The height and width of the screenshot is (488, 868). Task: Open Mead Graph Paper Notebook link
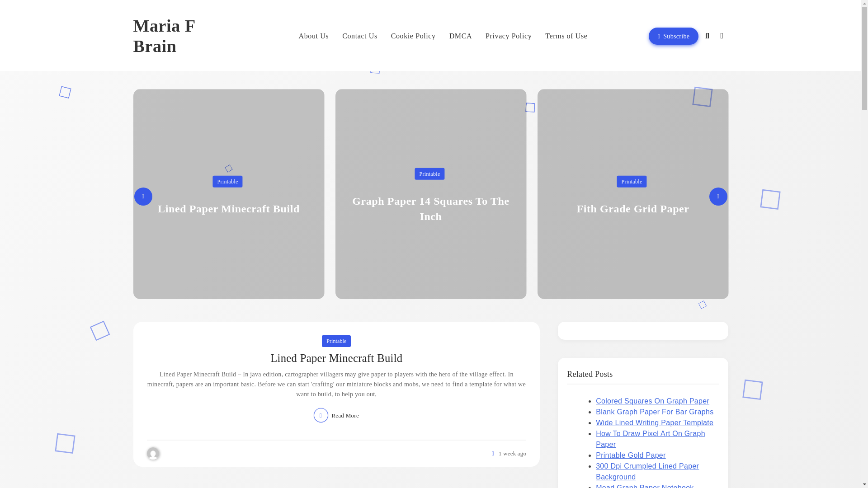pyautogui.click(x=645, y=486)
